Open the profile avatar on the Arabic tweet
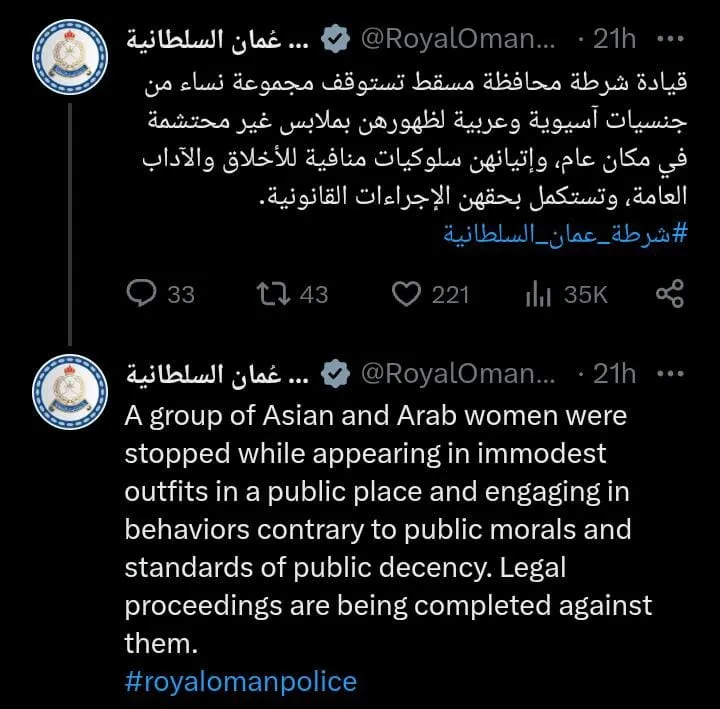 (x=68, y=51)
